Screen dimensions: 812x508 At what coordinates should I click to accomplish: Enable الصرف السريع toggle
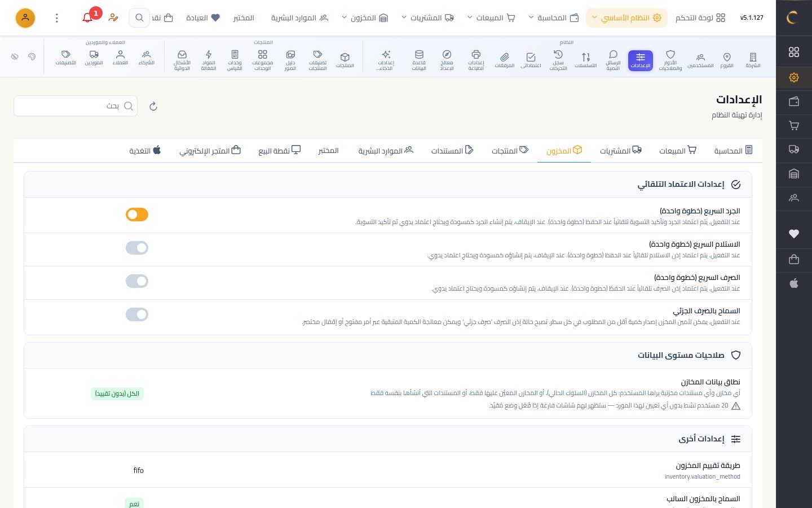click(137, 281)
